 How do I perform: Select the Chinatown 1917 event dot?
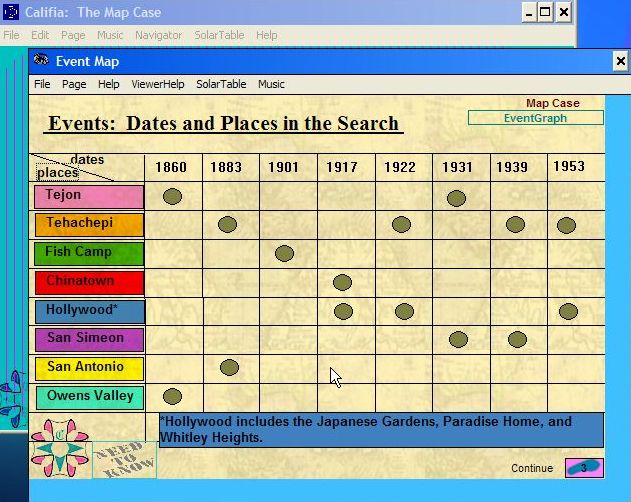click(x=342, y=282)
